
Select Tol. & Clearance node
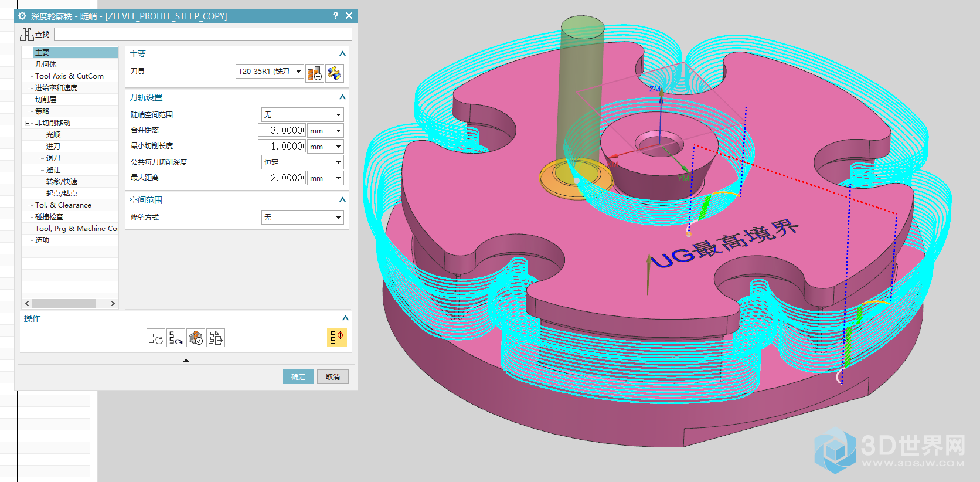pyautogui.click(x=63, y=205)
